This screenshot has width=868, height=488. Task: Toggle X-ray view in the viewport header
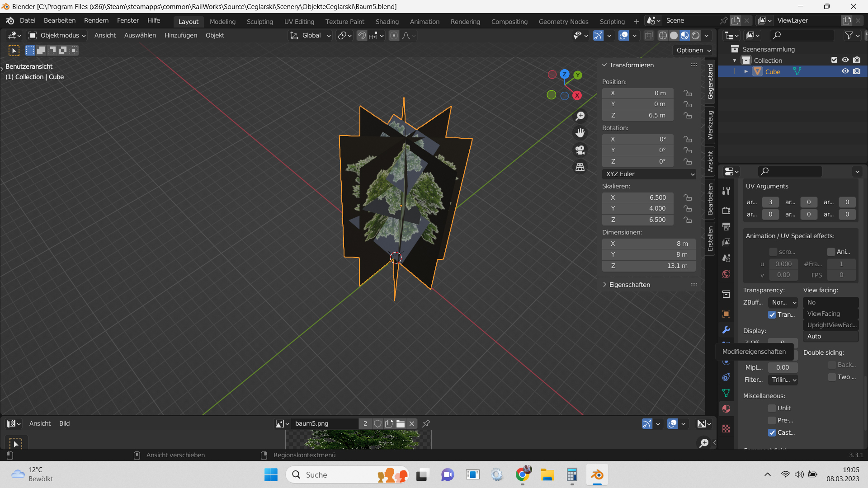point(649,35)
